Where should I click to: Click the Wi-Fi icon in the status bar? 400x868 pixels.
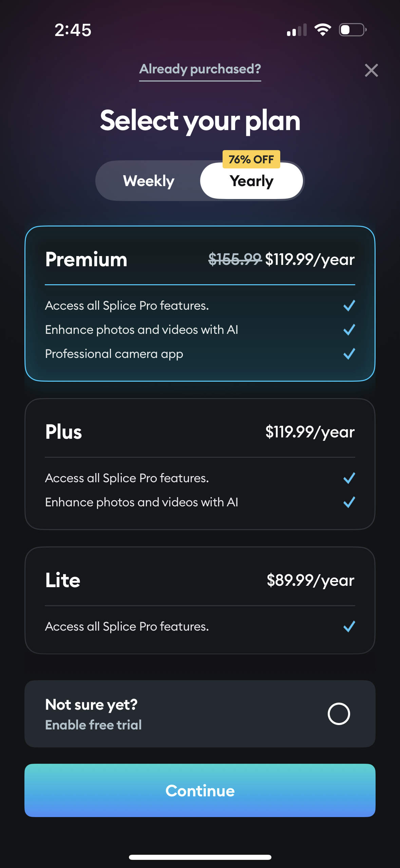pyautogui.click(x=323, y=30)
